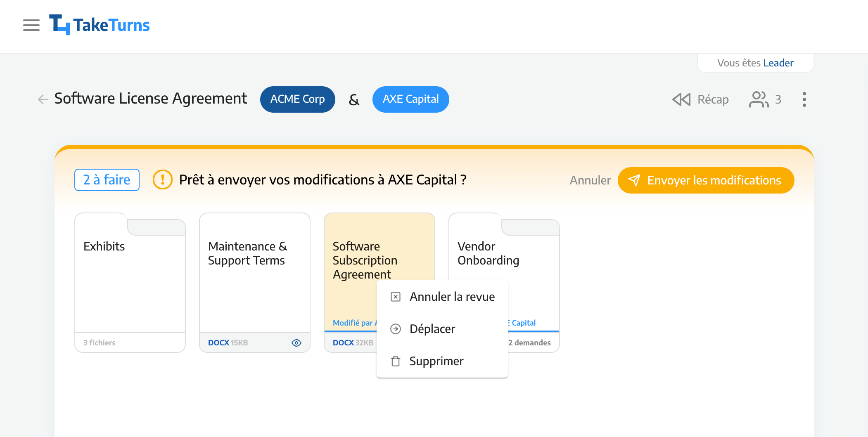Click the AXE Capital party badge
Viewport: 868px width, 437px height.
click(410, 99)
